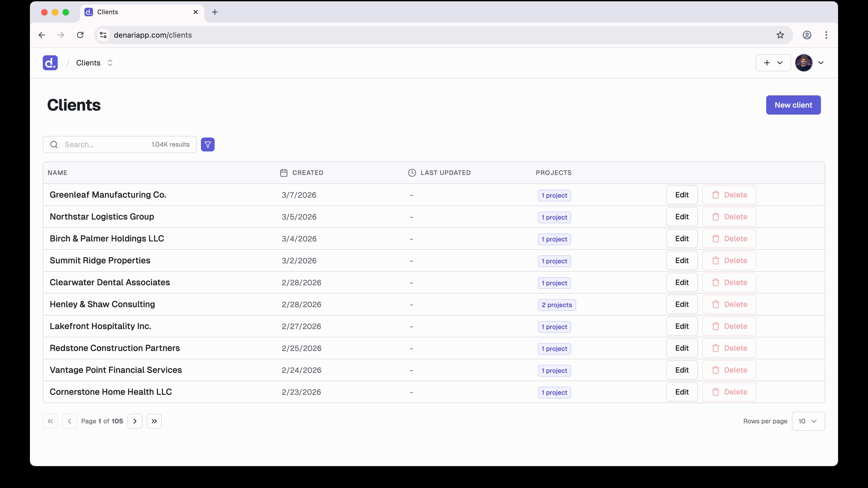Edit Redstone Construction Partners
The image size is (868, 488).
tap(682, 348)
